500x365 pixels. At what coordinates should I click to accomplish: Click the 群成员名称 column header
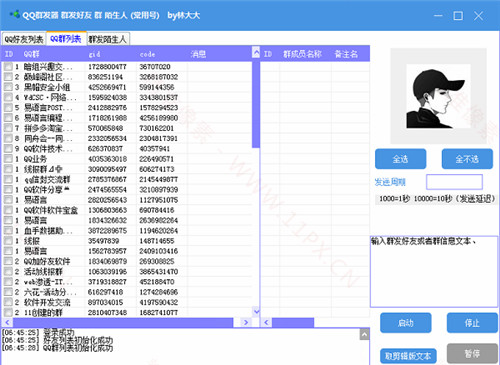(x=302, y=54)
